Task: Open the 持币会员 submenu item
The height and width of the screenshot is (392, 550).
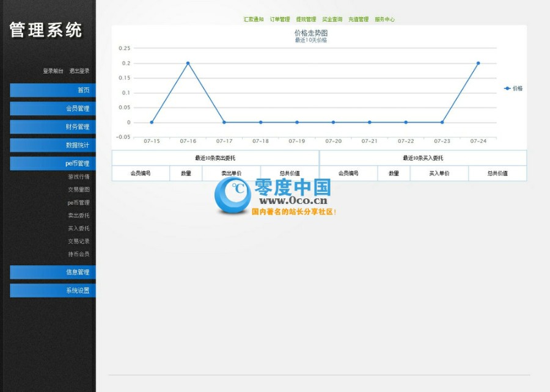Action: click(x=79, y=255)
